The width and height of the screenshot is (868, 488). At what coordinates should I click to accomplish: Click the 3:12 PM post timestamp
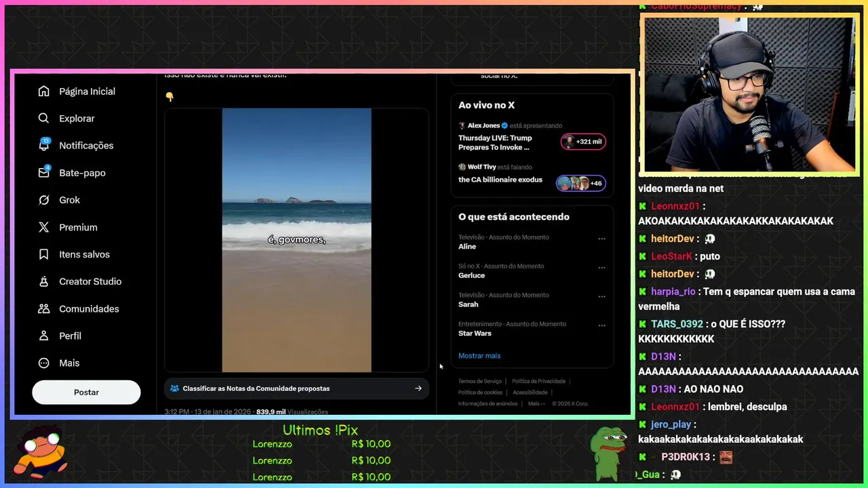(x=208, y=411)
